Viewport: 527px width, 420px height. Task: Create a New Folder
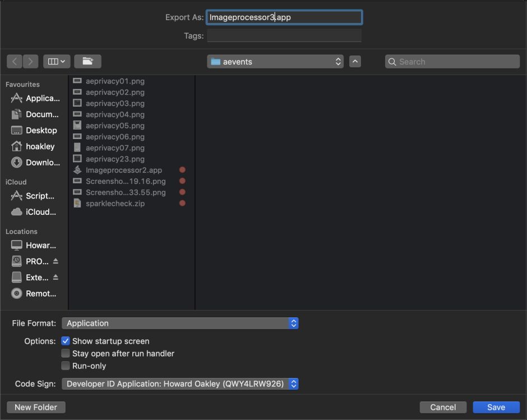pyautogui.click(x=35, y=407)
